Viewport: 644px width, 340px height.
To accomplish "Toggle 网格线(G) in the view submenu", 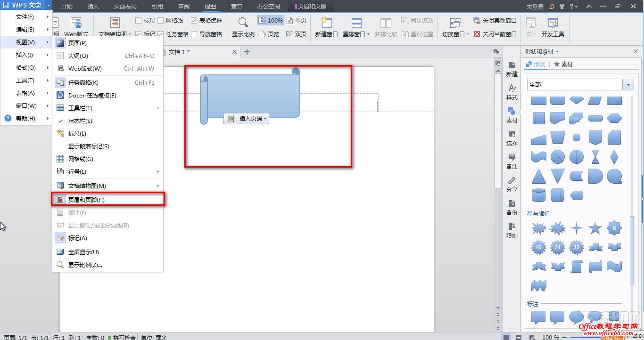I will 107,159.
